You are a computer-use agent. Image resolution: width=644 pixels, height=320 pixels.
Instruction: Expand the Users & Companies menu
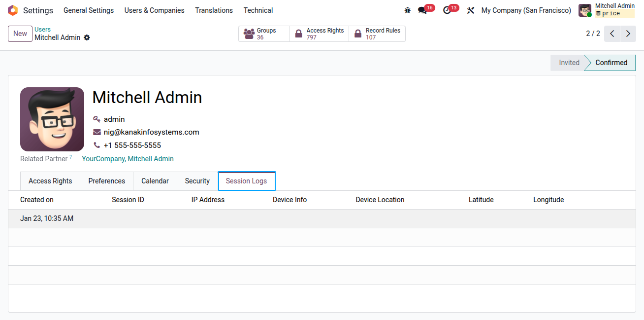point(155,10)
